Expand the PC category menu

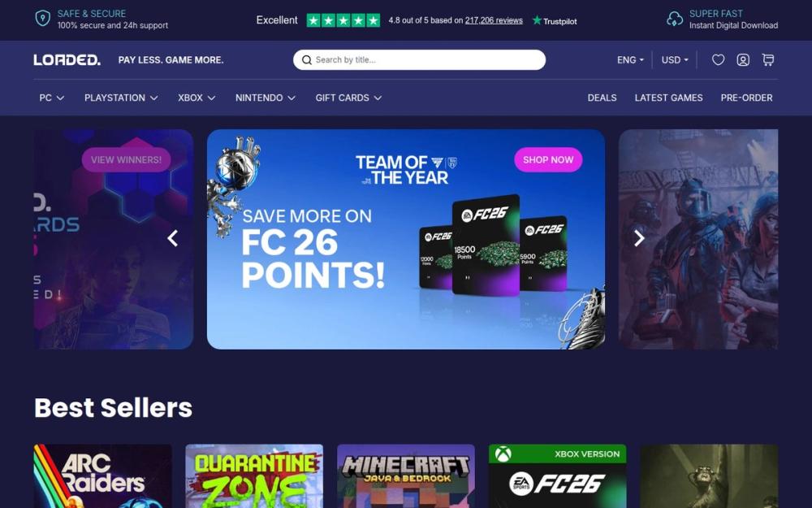(x=52, y=98)
